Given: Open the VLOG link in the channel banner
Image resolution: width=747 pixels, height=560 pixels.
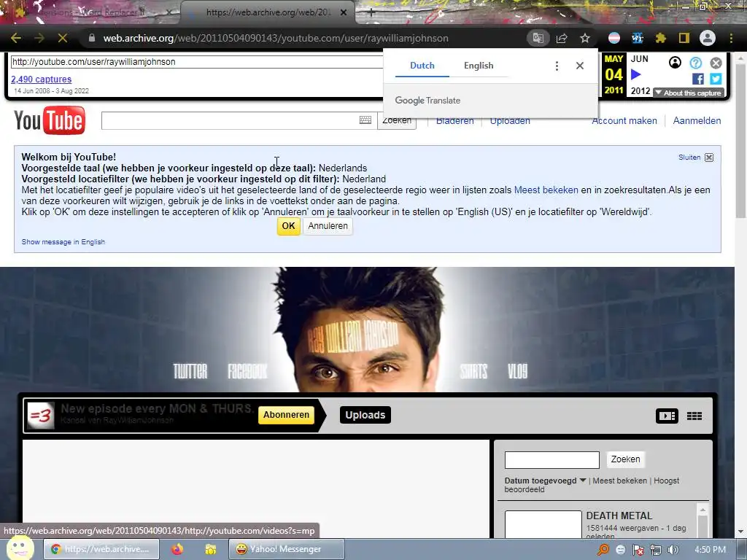Looking at the screenshot, I should (517, 371).
